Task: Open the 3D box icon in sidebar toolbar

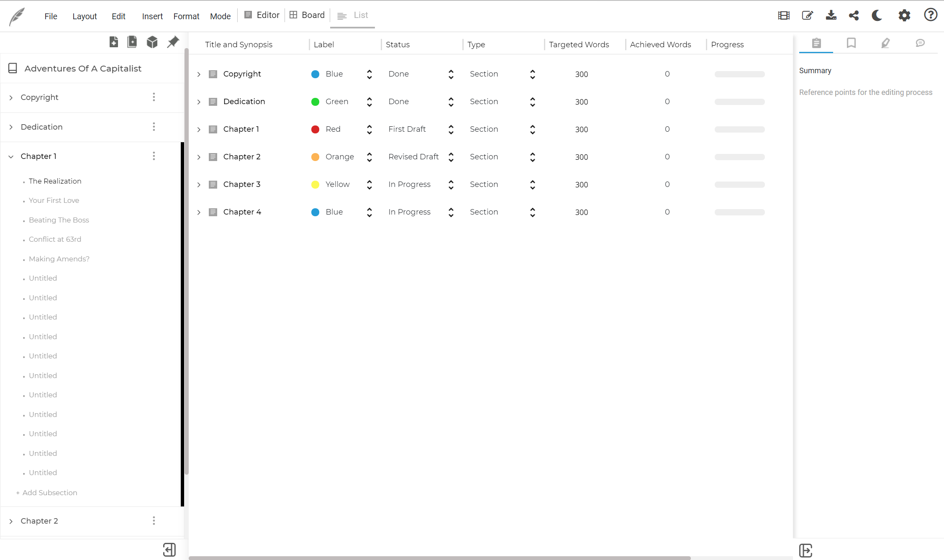Action: point(152,42)
